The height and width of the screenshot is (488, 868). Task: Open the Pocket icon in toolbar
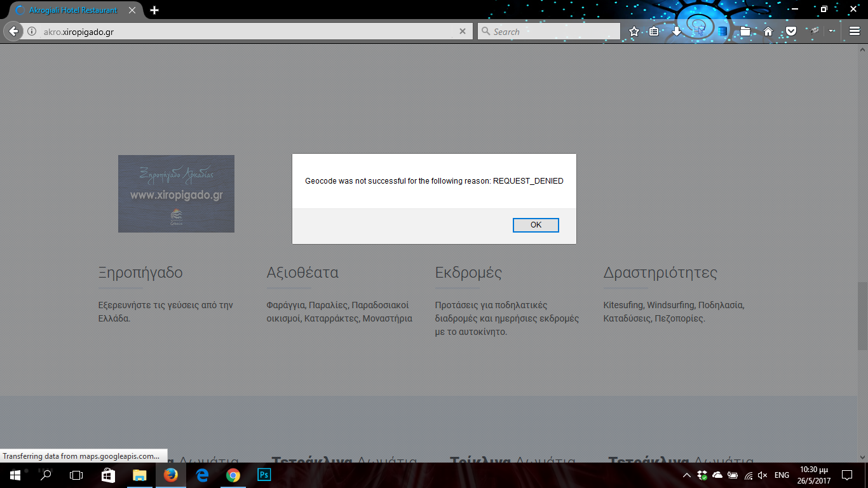click(x=790, y=31)
